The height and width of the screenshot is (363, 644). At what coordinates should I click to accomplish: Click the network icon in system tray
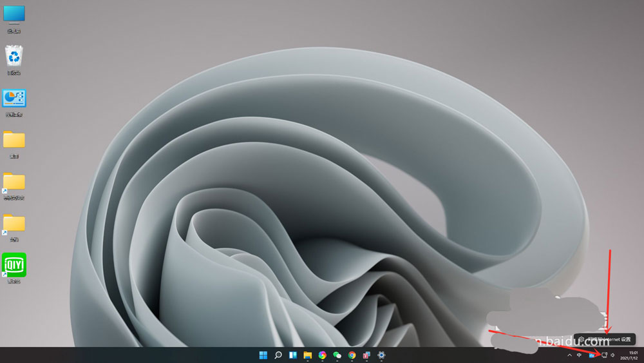coord(604,355)
